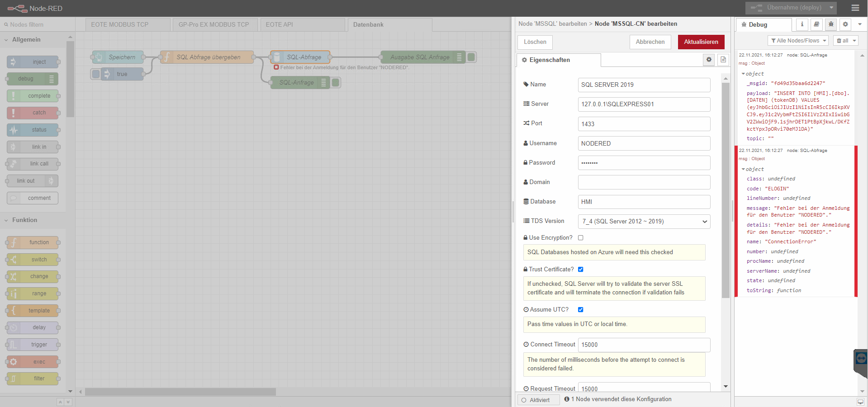This screenshot has width=868, height=407.
Task: Open the deploy options dropdown arrow
Action: click(831, 8)
